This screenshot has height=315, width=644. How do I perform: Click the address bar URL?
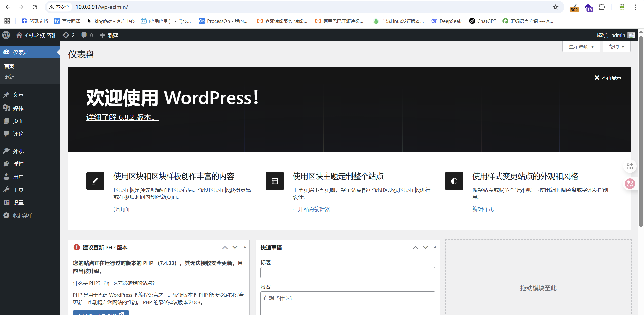point(102,7)
